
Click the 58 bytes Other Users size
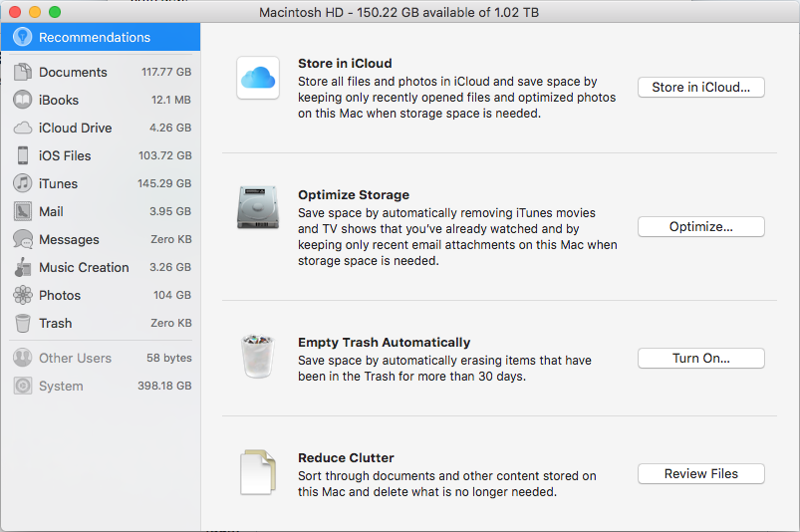[169, 358]
